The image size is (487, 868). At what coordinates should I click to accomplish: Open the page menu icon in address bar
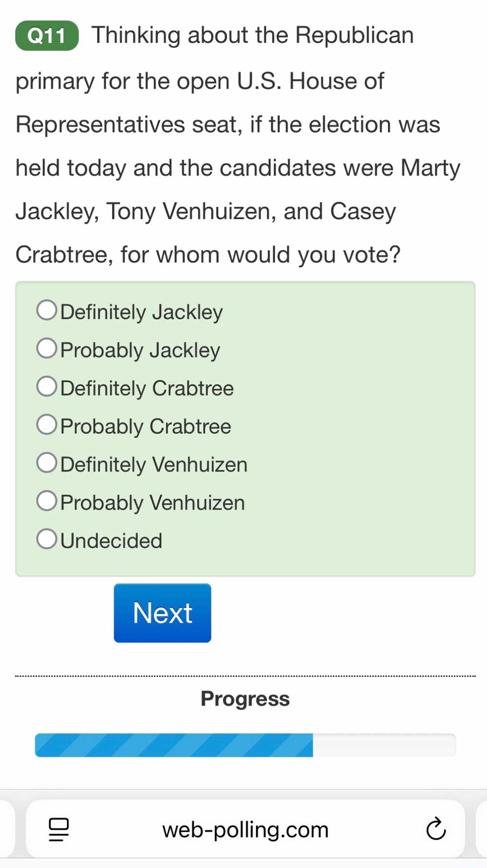pos(59,830)
